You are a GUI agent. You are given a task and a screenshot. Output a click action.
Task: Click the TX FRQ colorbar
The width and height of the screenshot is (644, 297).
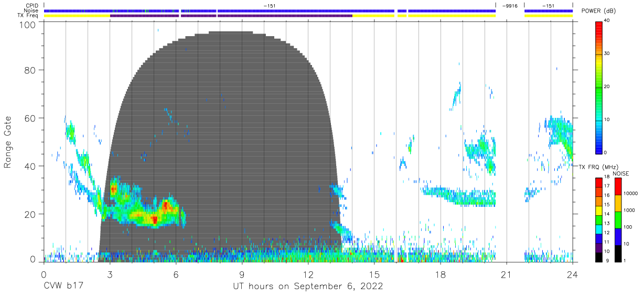(599, 219)
